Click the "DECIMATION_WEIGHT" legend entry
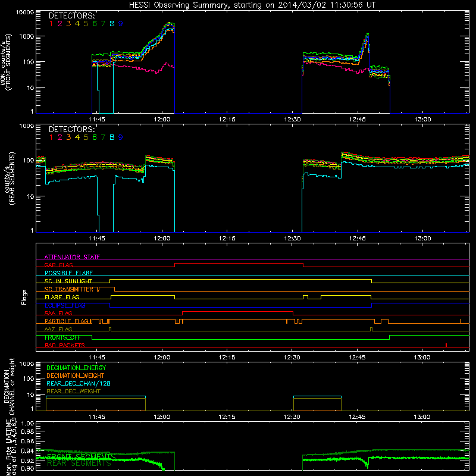 coord(76,376)
